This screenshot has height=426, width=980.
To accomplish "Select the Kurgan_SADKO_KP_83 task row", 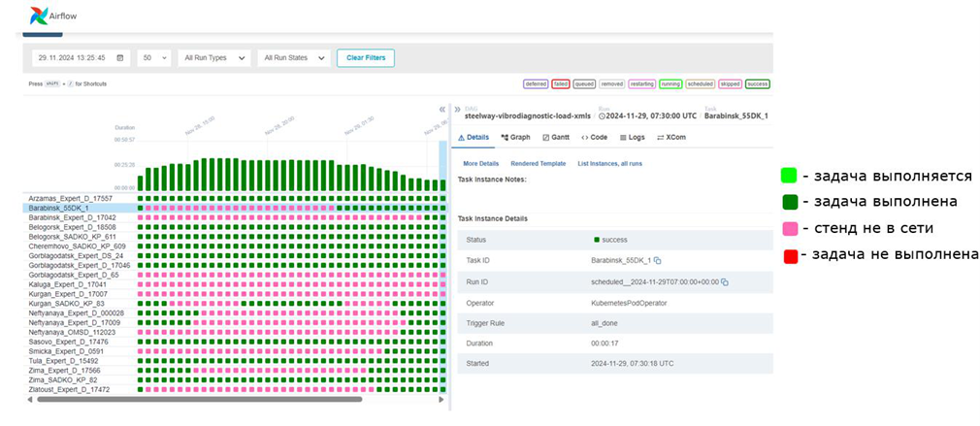I will point(66,304).
